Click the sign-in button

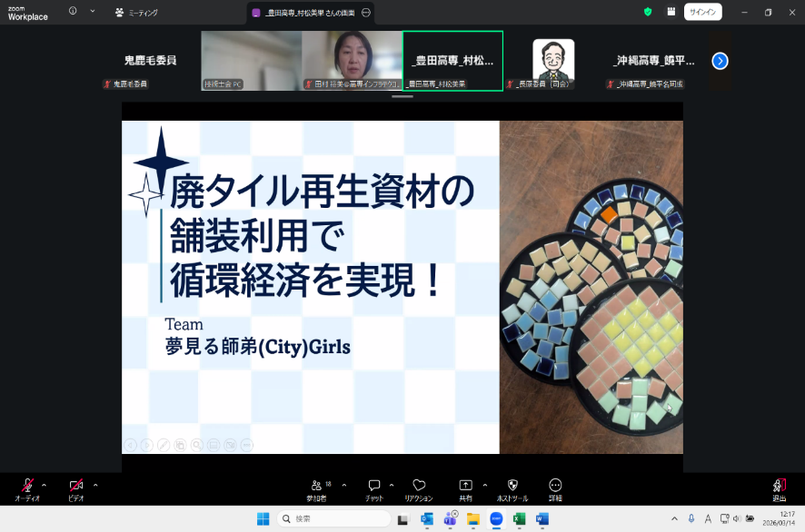pyautogui.click(x=702, y=12)
